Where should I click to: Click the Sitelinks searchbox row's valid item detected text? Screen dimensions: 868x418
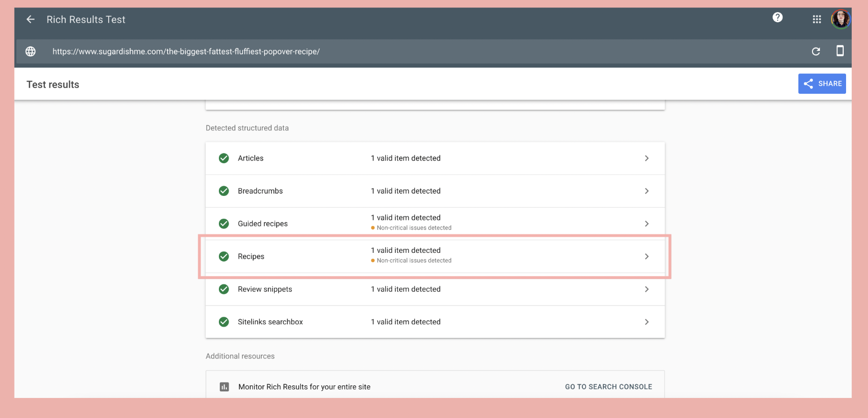pyautogui.click(x=406, y=322)
